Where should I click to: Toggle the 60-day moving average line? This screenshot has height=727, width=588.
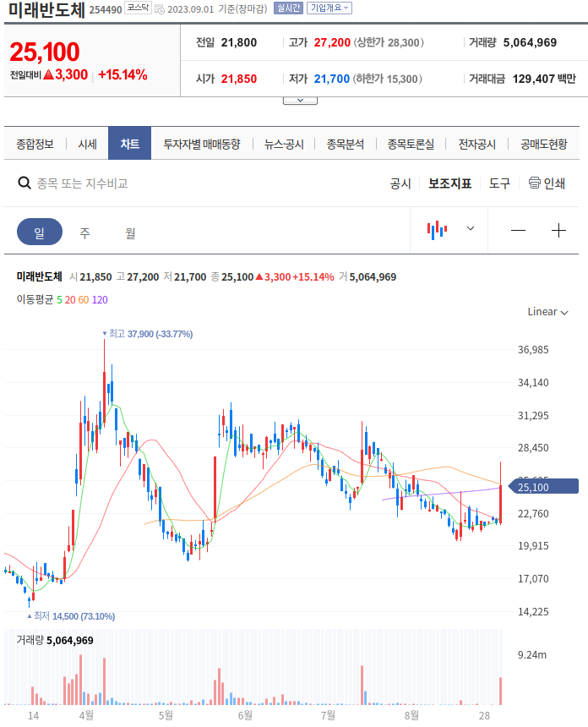point(84,300)
